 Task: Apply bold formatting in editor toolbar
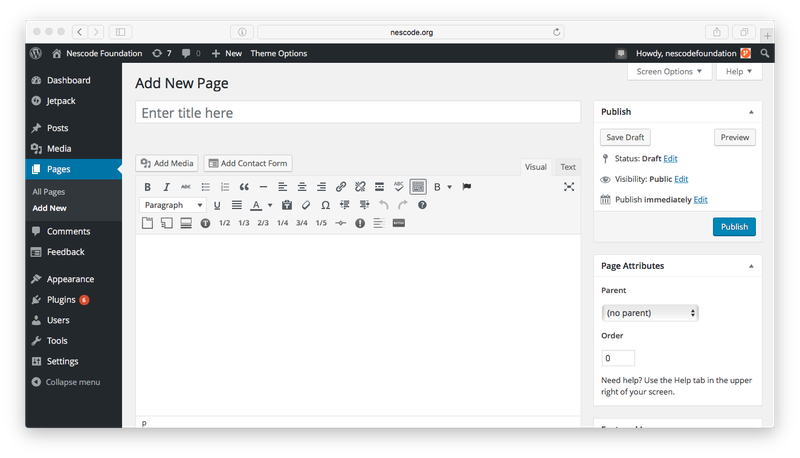pos(147,187)
